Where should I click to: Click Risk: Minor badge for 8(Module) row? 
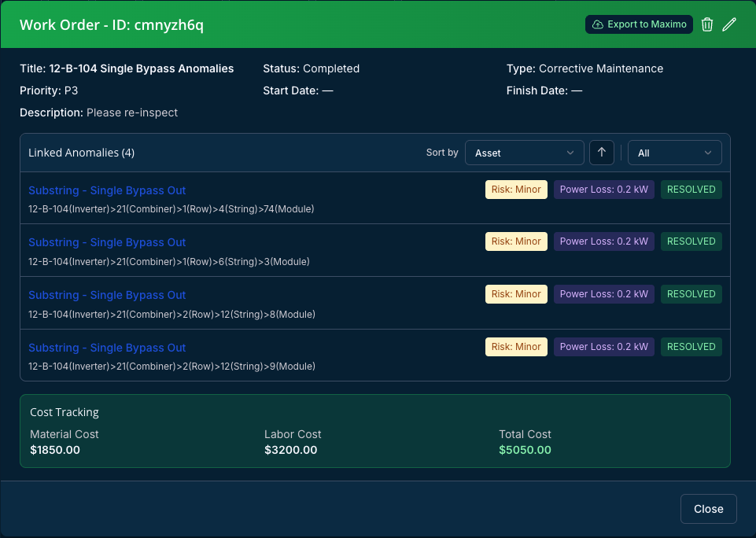516,294
